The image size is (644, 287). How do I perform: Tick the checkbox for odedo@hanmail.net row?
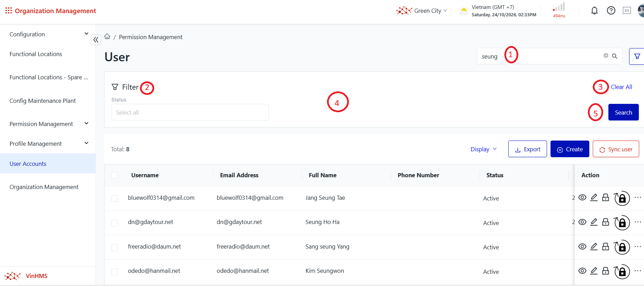tap(115, 272)
